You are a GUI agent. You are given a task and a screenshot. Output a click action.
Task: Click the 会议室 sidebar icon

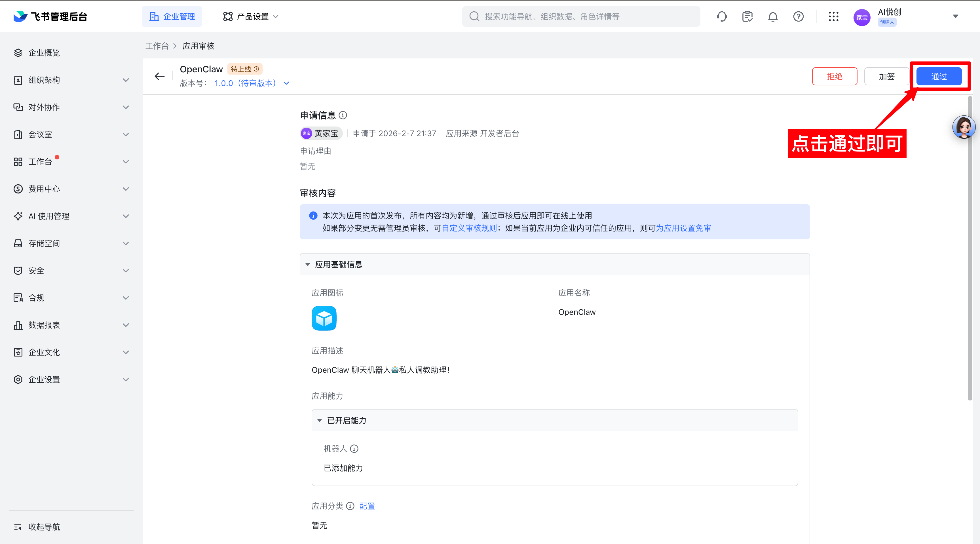point(18,134)
